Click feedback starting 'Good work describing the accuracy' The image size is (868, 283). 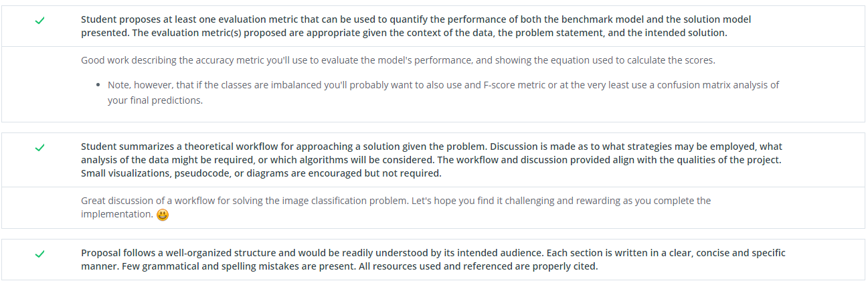(x=398, y=60)
